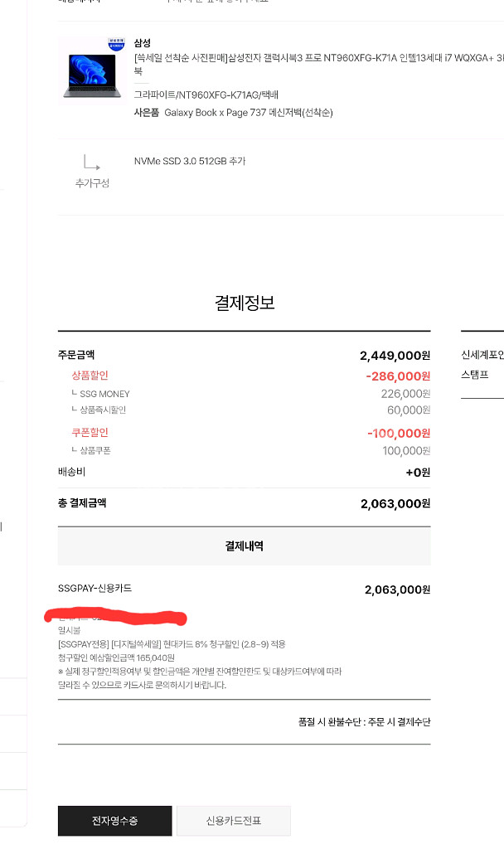Click the NVMe SSD 3.0 512GB 추가 item

[x=190, y=161]
